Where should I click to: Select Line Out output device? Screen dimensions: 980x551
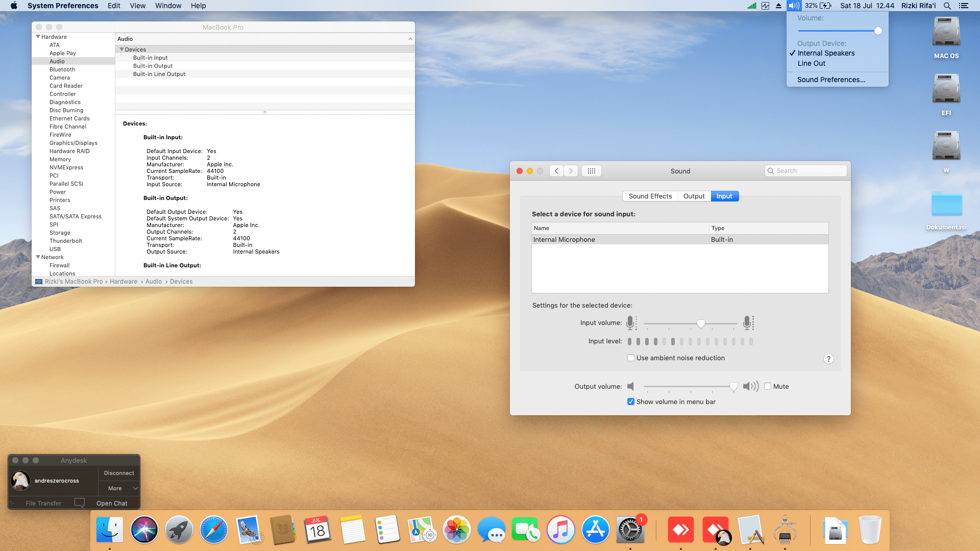(811, 63)
